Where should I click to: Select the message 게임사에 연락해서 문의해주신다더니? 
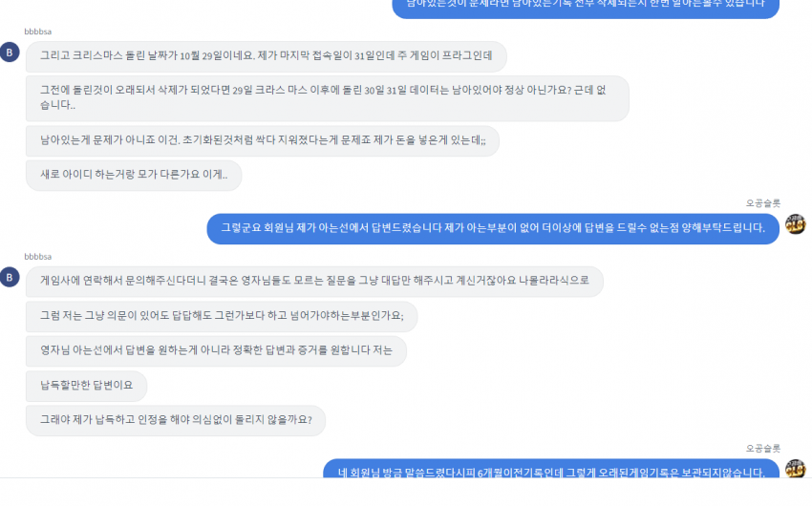point(314,282)
